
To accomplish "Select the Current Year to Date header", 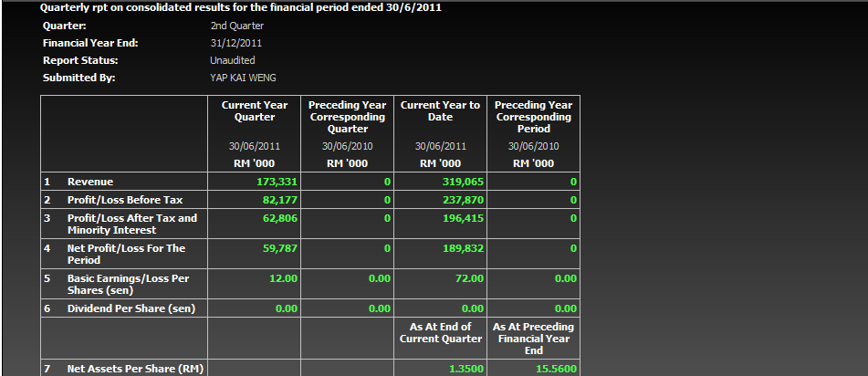I will (440, 111).
